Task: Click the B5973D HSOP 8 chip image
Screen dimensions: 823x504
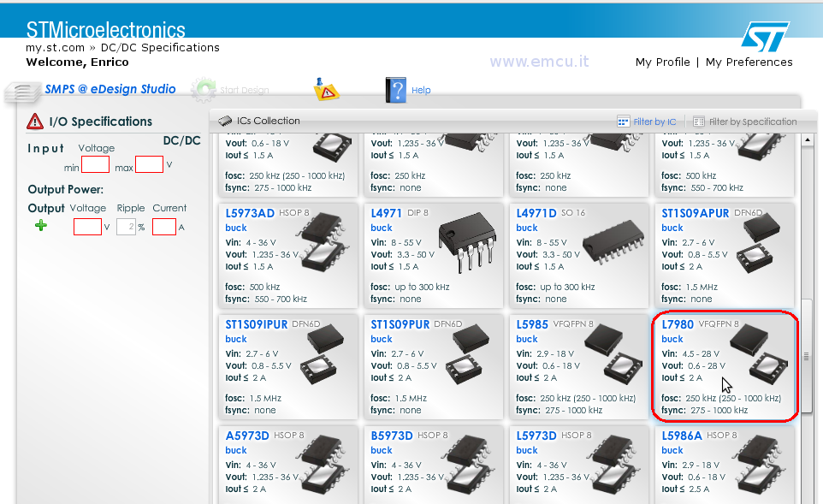Action: click(468, 465)
